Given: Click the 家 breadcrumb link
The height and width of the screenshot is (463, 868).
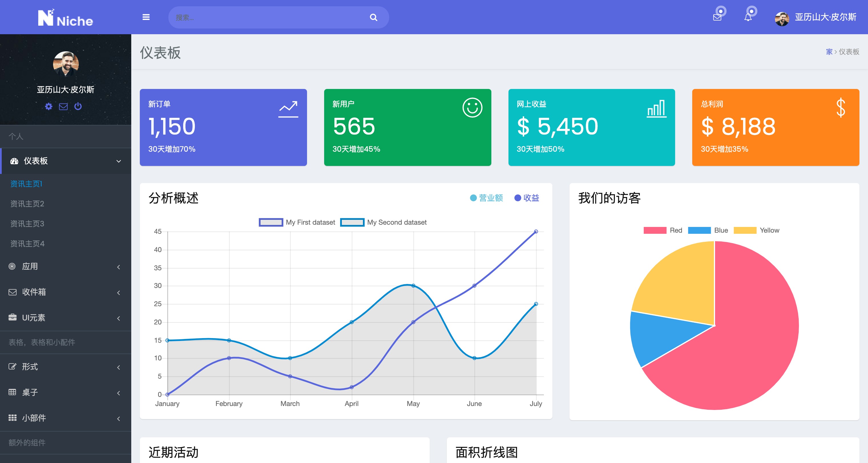Looking at the screenshot, I should 829,52.
